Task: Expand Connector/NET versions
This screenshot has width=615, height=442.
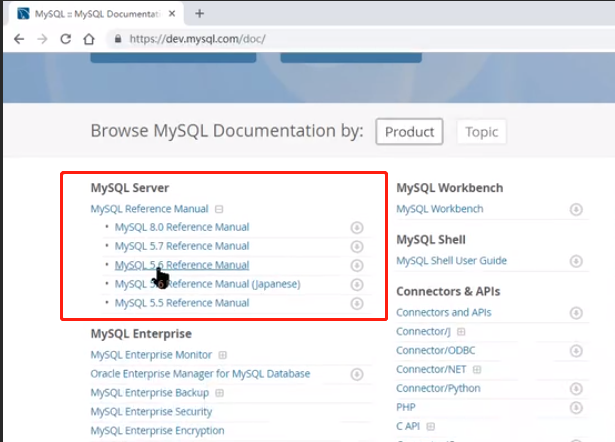Action: click(477, 369)
